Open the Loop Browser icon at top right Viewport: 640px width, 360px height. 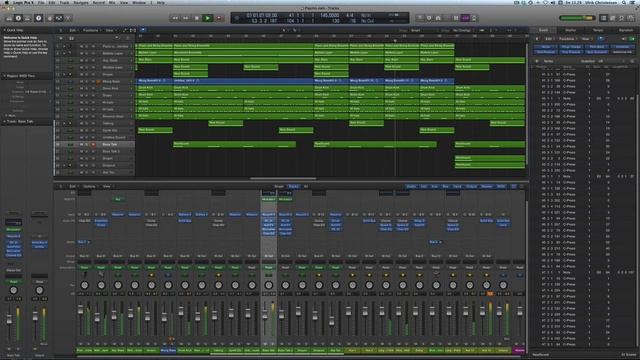tap(622, 18)
